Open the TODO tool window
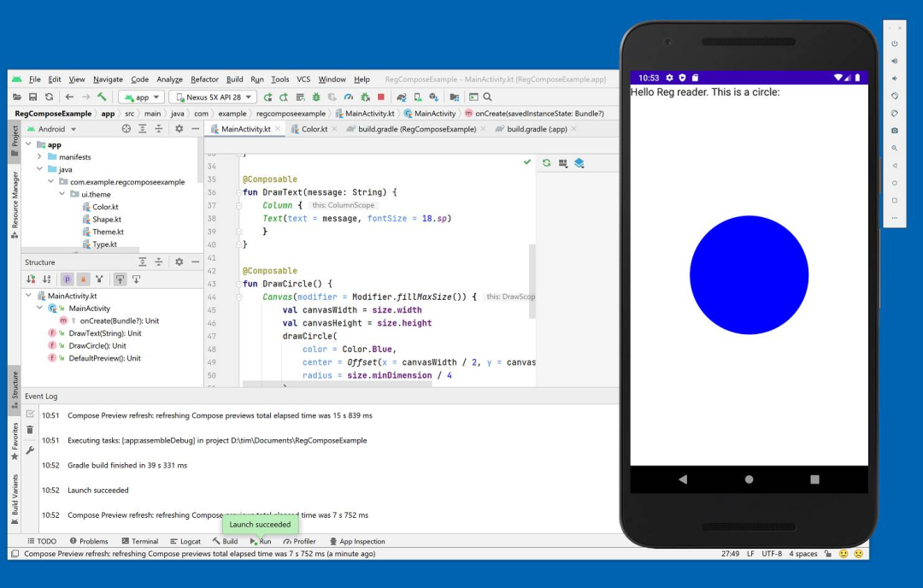The width and height of the screenshot is (923, 588). click(43, 541)
